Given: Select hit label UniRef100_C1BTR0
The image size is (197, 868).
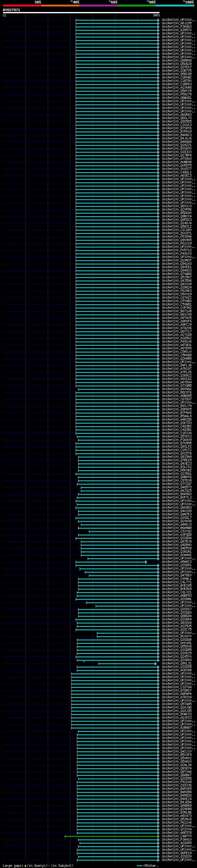Looking at the screenshot, I should pos(177,81).
